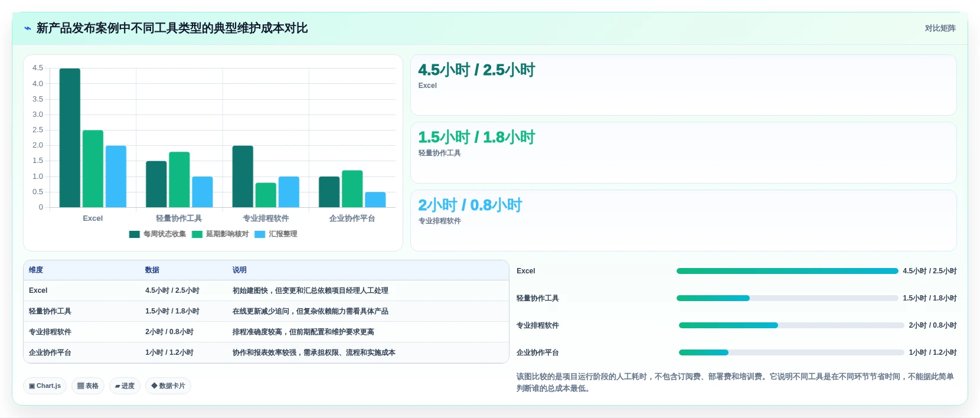Toggle the 每周状态收集 legend entry
Image resolution: width=980 pixels, height=418 pixels.
(158, 234)
